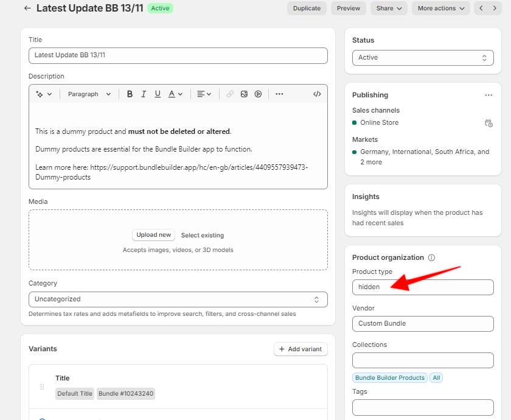Click the Default Title variant badge

[x=75, y=394]
